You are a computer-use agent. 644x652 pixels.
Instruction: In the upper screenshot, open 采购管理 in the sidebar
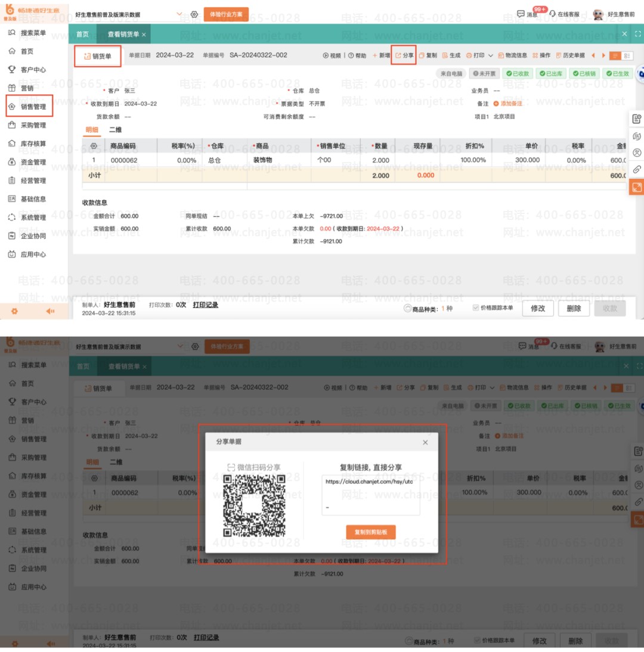(27, 125)
